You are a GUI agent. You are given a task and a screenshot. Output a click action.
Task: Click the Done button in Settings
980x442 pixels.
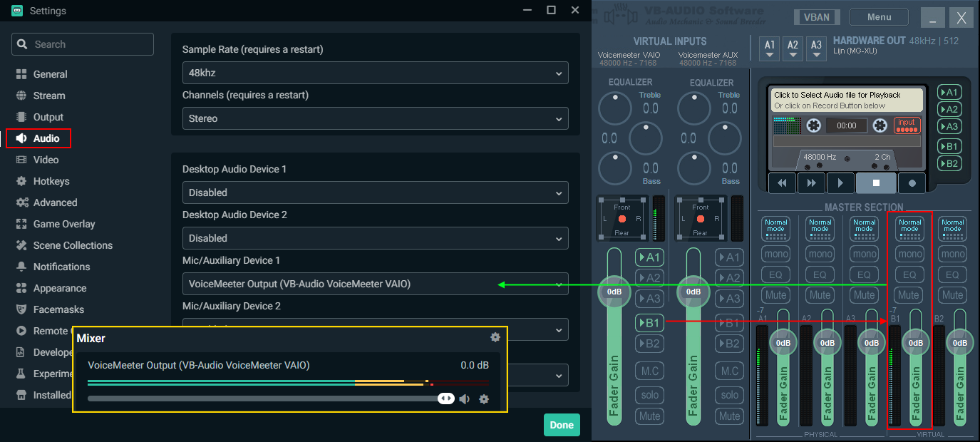pyautogui.click(x=562, y=425)
